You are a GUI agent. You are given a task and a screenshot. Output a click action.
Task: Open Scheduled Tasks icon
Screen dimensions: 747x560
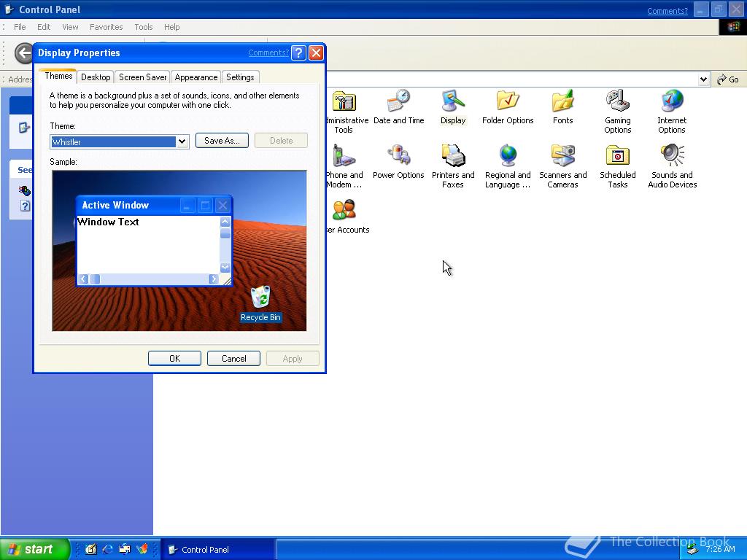[617, 166]
